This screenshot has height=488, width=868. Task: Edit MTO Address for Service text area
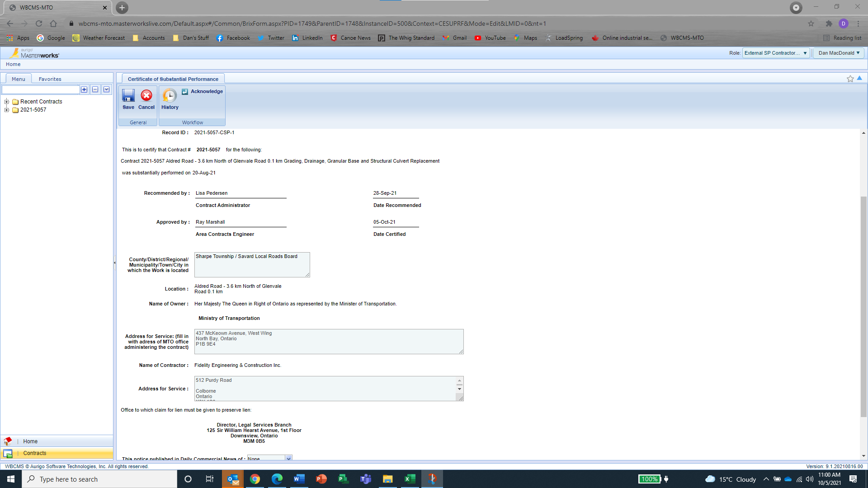329,342
